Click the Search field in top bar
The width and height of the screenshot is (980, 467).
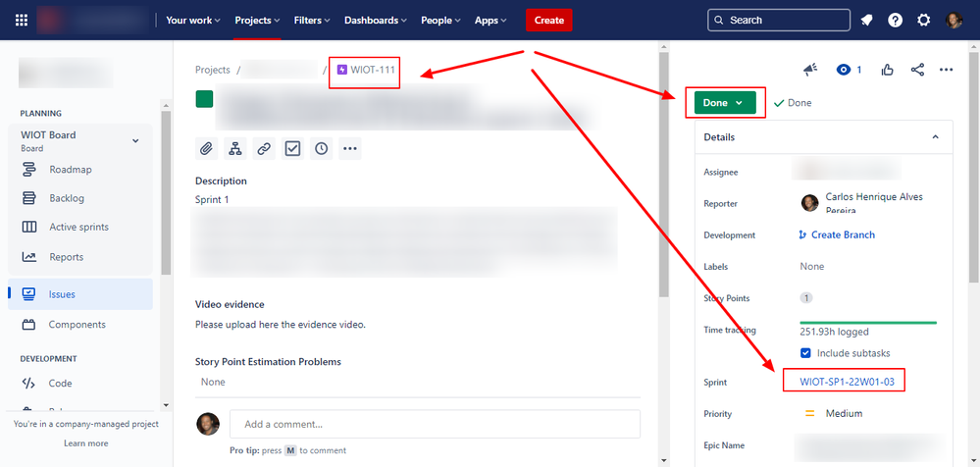[779, 20]
